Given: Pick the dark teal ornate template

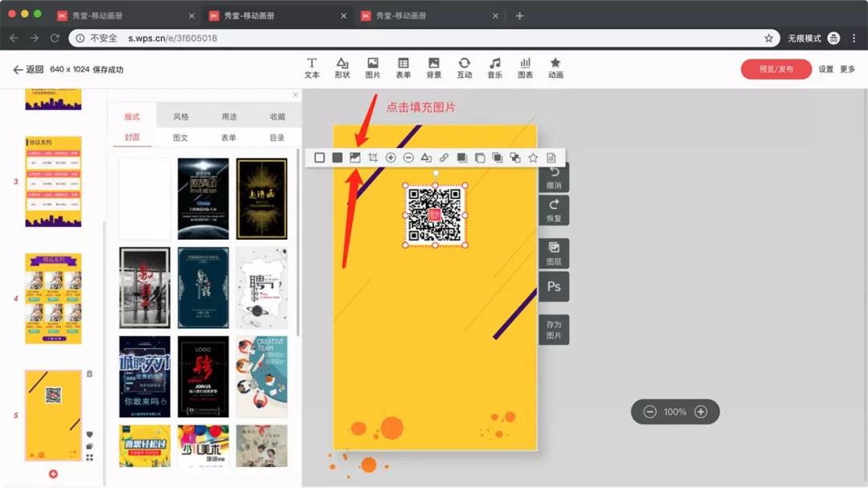Looking at the screenshot, I should point(203,288).
